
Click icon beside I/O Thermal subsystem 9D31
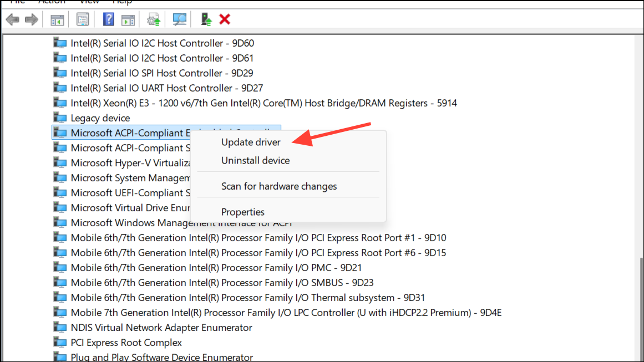[x=60, y=297]
